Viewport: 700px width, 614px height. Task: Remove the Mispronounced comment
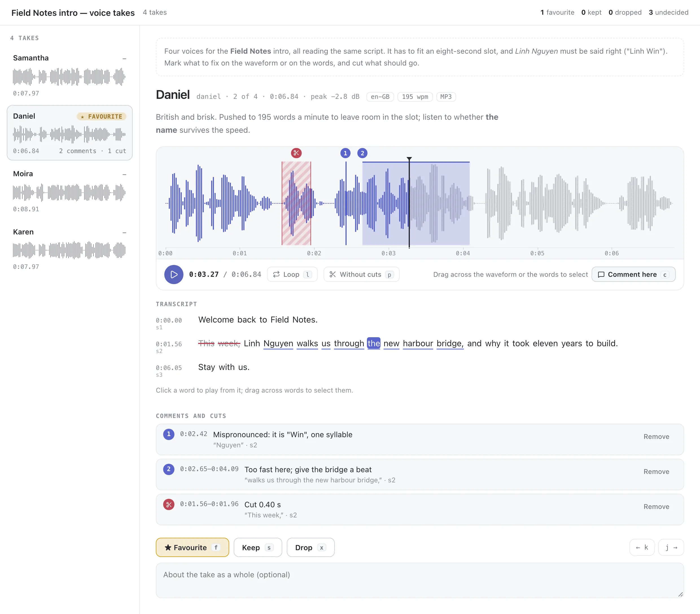coord(656,437)
